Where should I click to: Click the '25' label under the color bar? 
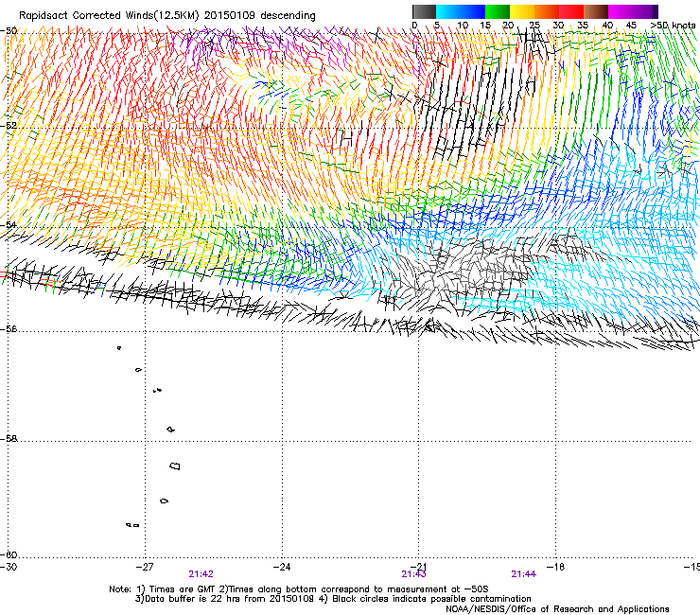[534, 26]
